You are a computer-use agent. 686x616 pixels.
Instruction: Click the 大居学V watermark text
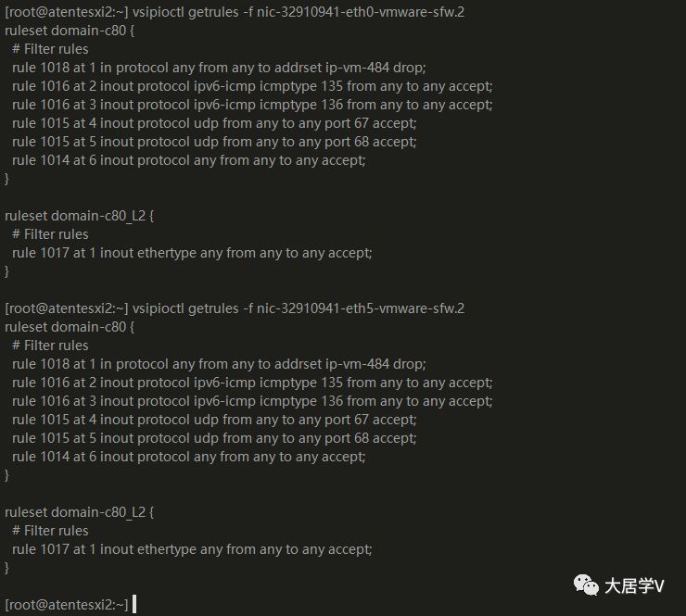[x=634, y=585]
